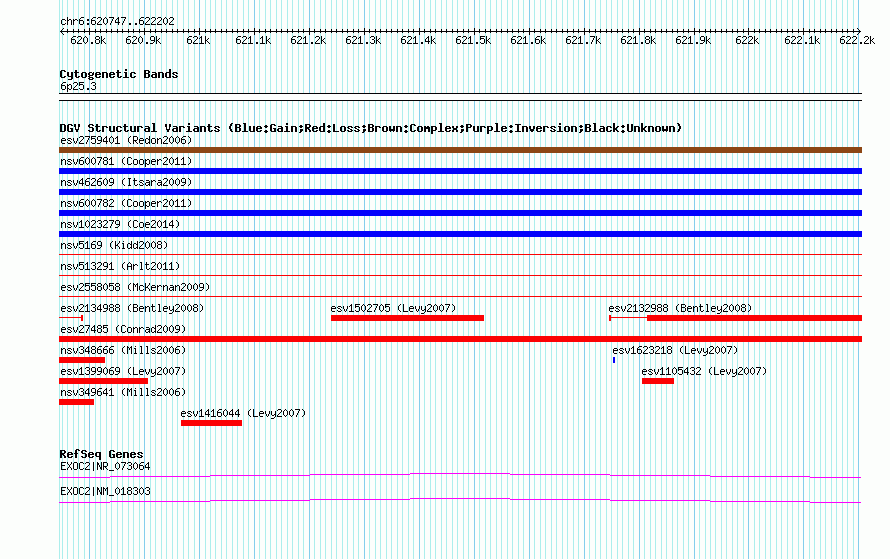
Task: Open the EXOC2|NM_018303 gene label
Action: 105,491
